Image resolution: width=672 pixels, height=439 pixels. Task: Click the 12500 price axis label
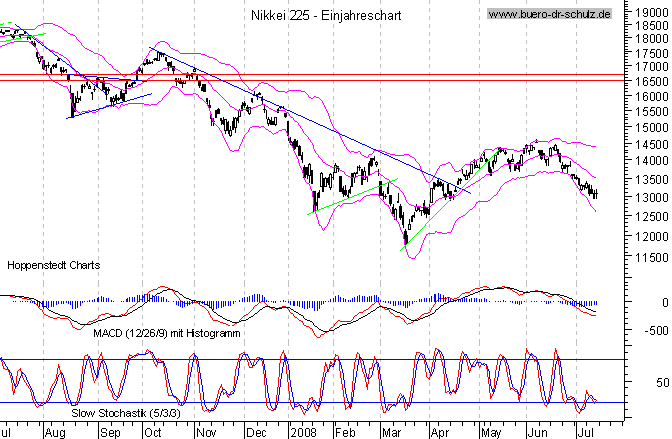coord(652,216)
